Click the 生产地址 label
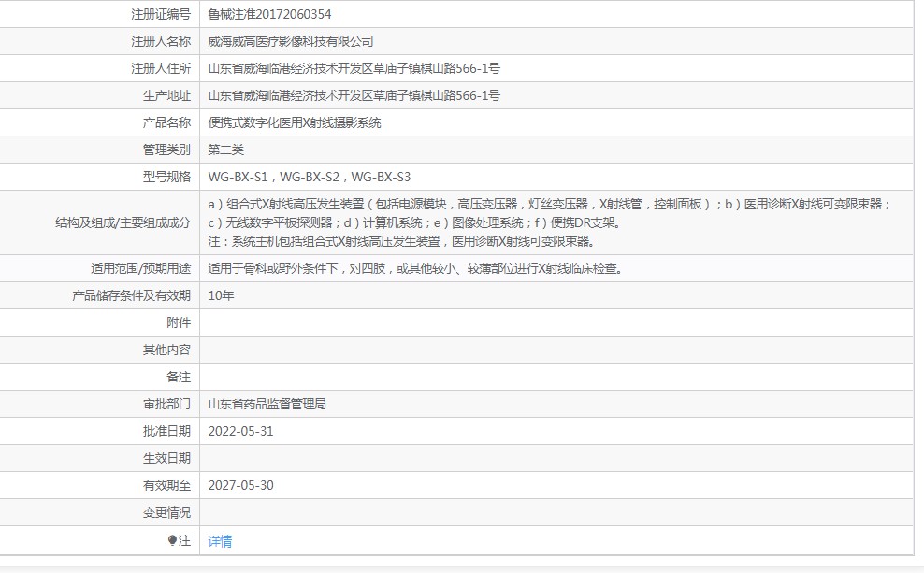This screenshot has width=924, height=573. [166, 95]
